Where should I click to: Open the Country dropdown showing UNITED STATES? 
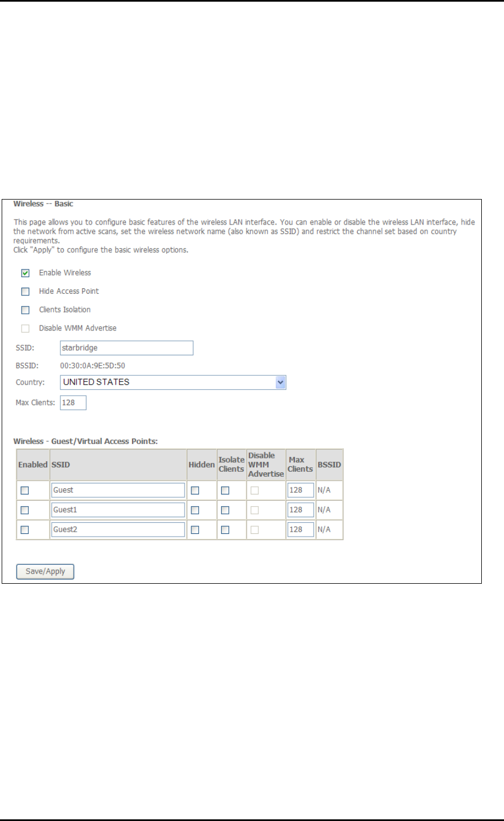click(x=173, y=383)
